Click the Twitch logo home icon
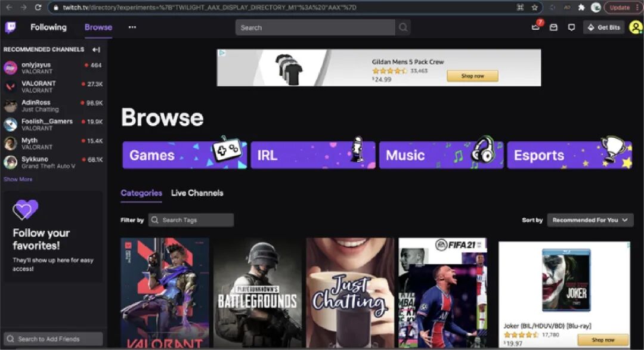This screenshot has height=350, width=644. [11, 27]
